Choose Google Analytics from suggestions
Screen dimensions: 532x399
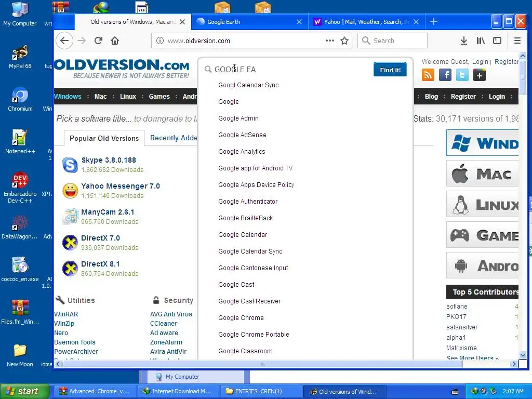click(242, 152)
